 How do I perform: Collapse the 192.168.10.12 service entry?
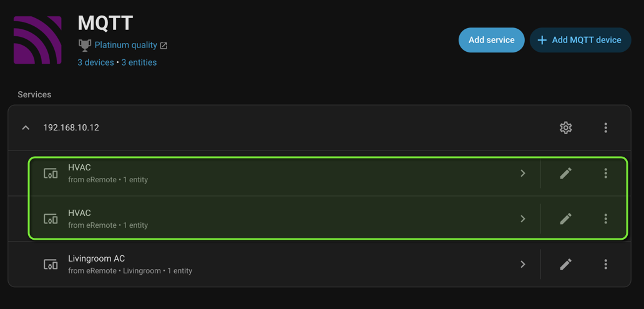tap(26, 127)
